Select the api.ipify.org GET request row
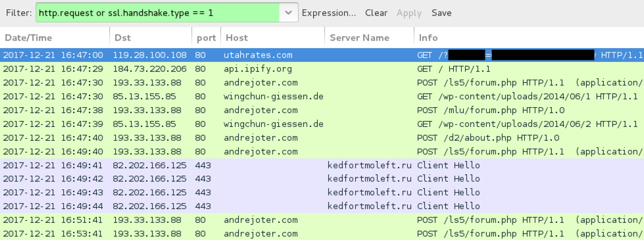644x240 pixels. tap(322, 69)
